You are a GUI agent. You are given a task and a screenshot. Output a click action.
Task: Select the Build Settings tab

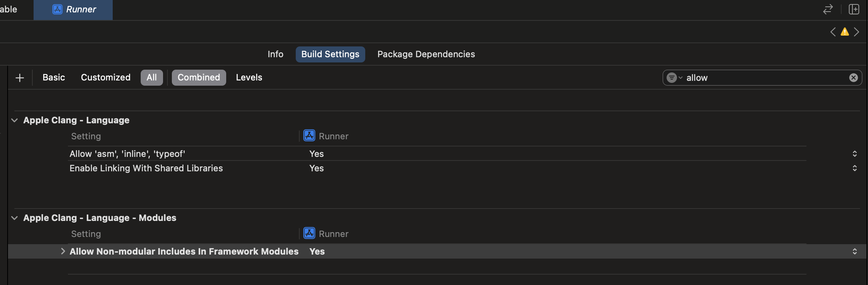click(330, 54)
